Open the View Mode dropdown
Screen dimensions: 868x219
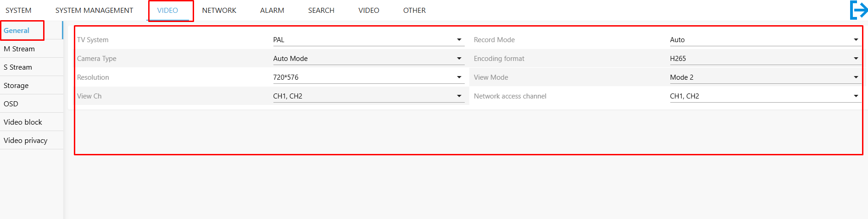[765, 77]
